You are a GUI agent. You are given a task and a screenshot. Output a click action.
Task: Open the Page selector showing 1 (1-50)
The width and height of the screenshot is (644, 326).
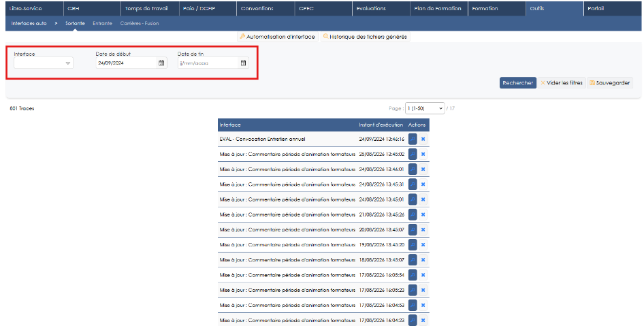pos(425,108)
